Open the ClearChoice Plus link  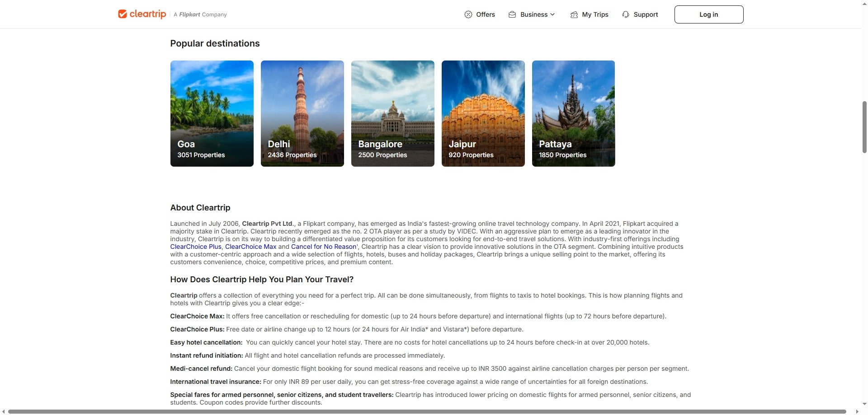pos(196,247)
